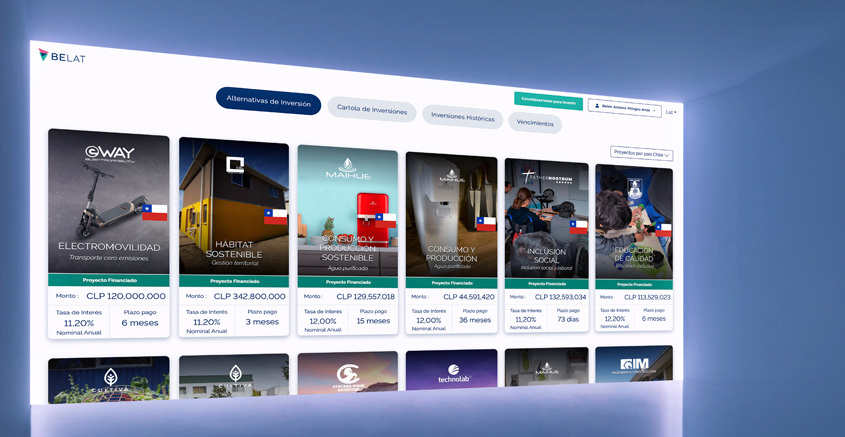This screenshot has height=437, width=845.
Task: Select the Alternativas de Inversión tab
Action: pos(268,101)
